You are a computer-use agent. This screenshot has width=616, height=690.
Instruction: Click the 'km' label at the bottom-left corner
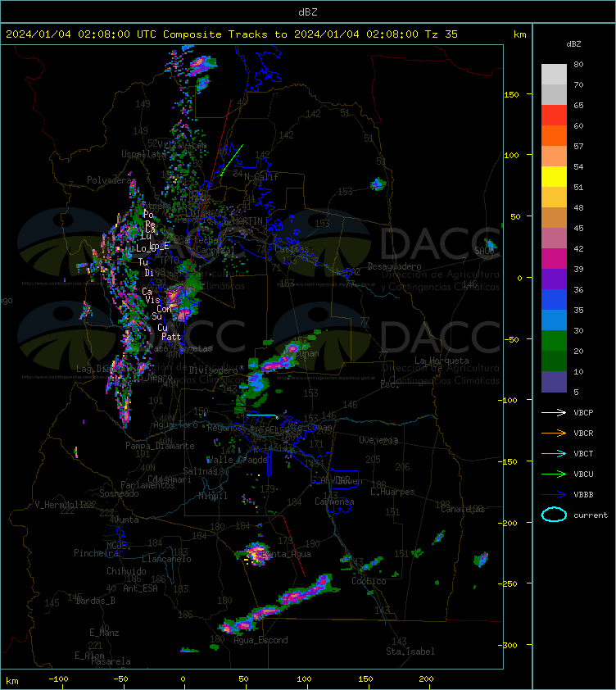[12, 681]
